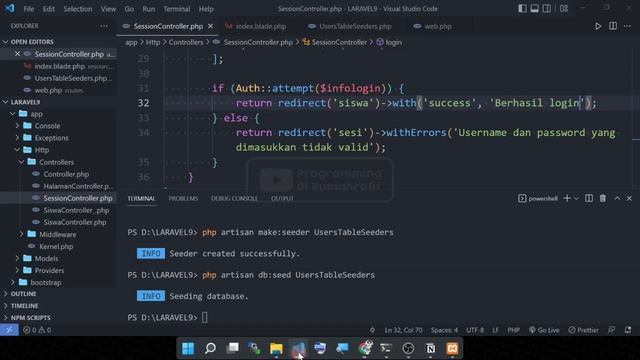Open notifications bell

[x=628, y=330]
